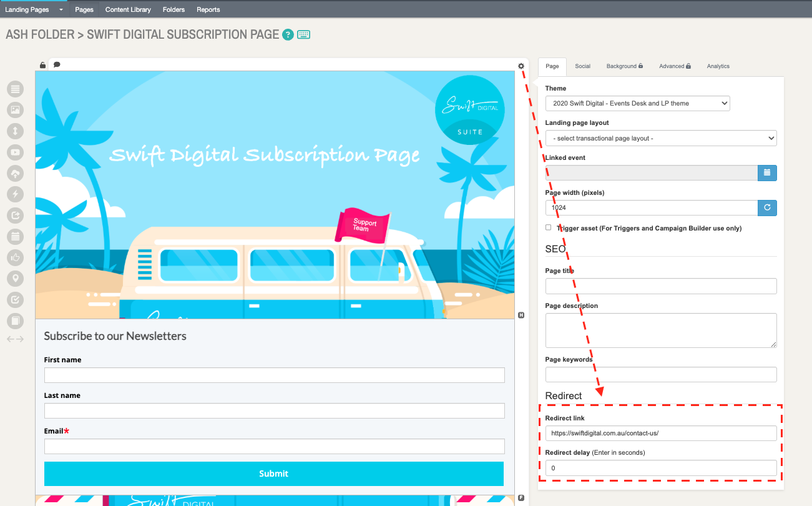Click the horizontal arrows icon below left sidebar
Image resolution: width=812 pixels, height=506 pixels.
[15, 339]
